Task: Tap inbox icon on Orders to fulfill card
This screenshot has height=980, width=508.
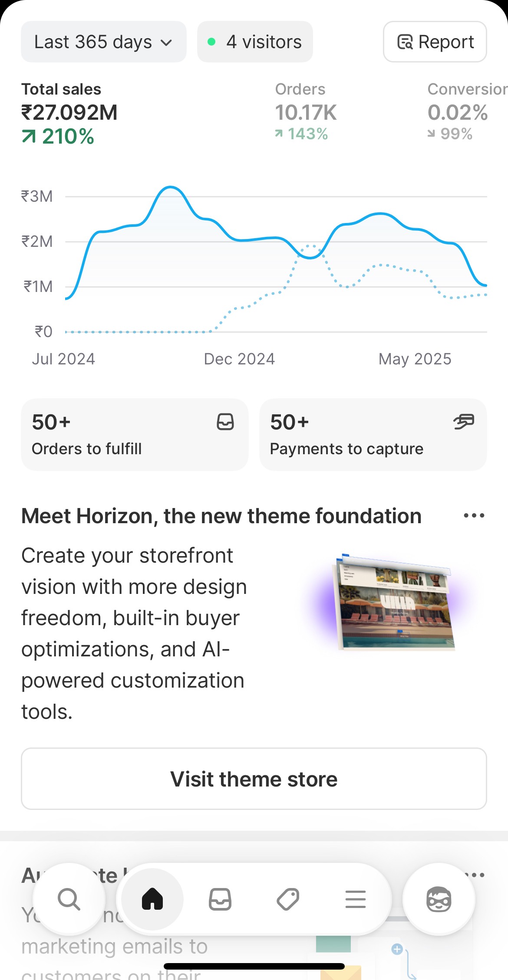Action: point(225,422)
